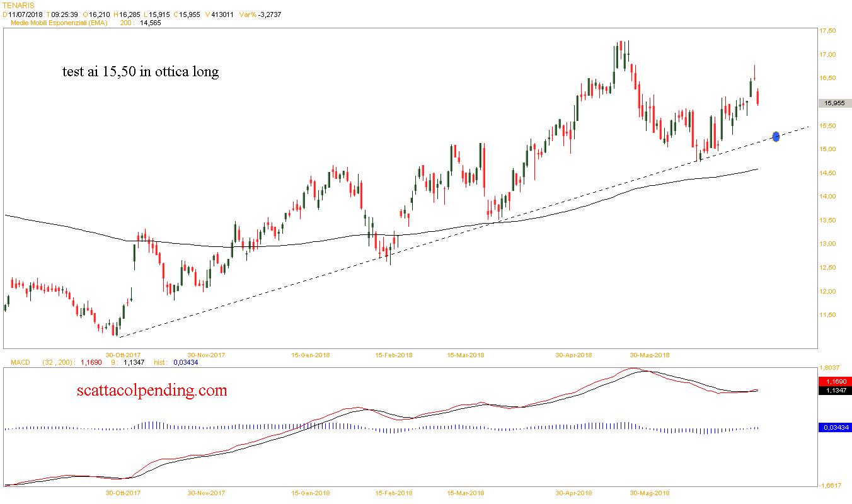
Task: Click the black signal value tag 1,1347
Action: pyautogui.click(x=834, y=390)
